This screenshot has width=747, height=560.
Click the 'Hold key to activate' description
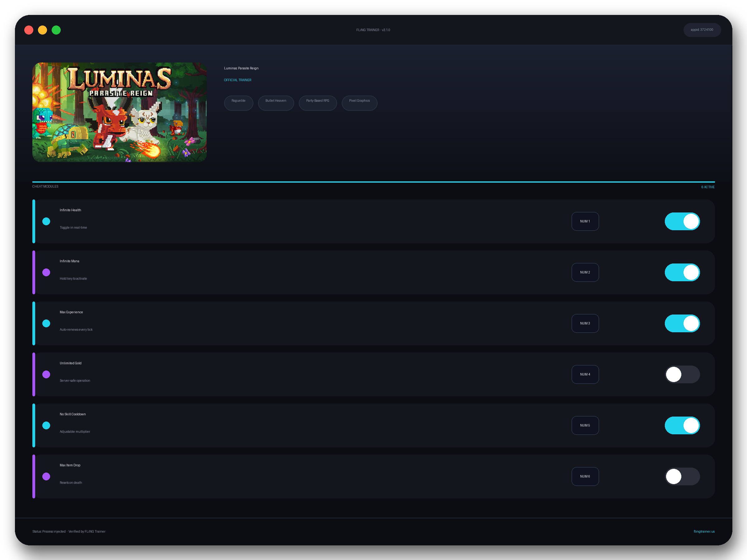click(x=73, y=278)
